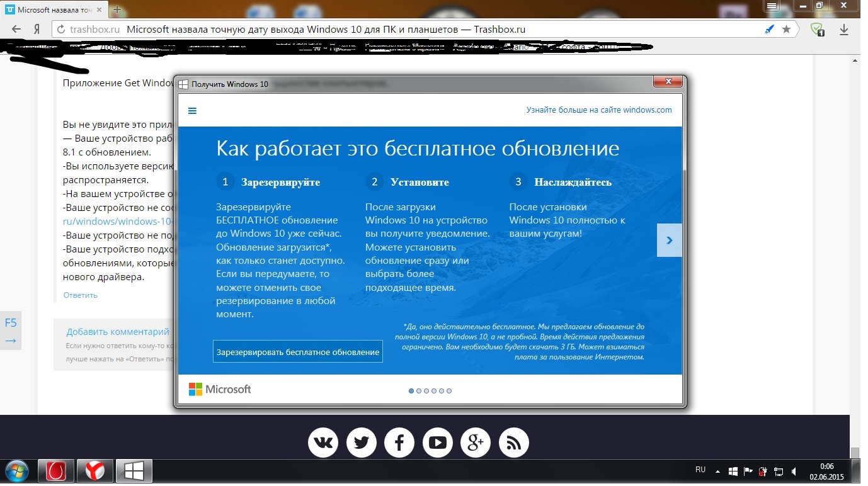Open the RU language indicator

coord(700,470)
